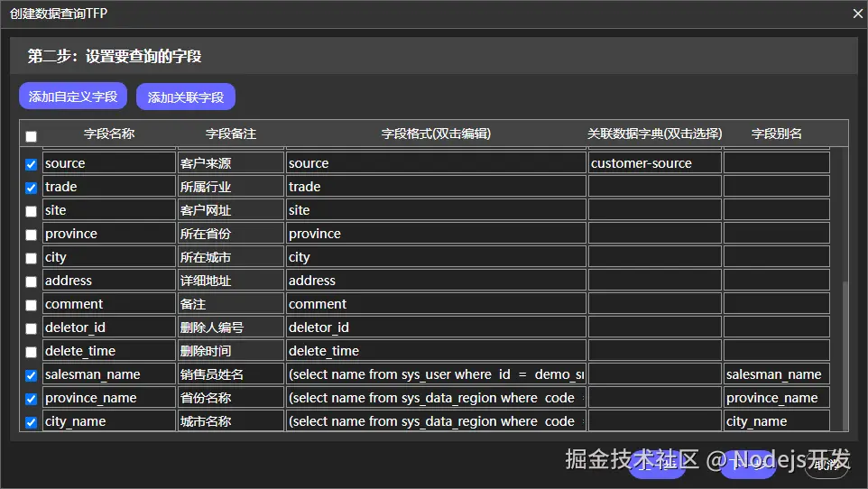Click the 添加自定义字段 button

[73, 97]
